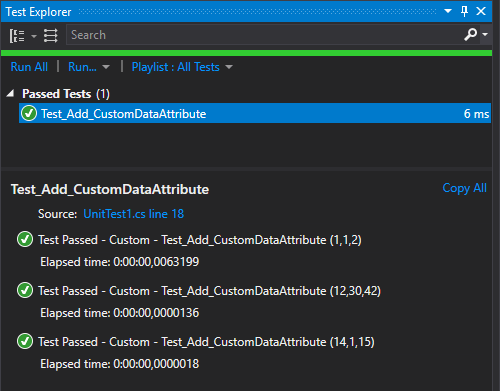The height and width of the screenshot is (391, 500).
Task: Open the Run... dropdown arrow
Action: (106, 67)
